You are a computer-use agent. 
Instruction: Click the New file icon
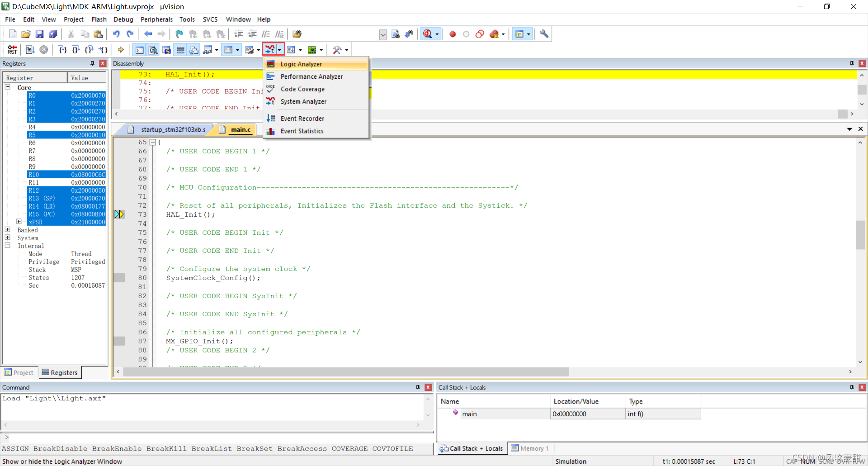pos(13,34)
